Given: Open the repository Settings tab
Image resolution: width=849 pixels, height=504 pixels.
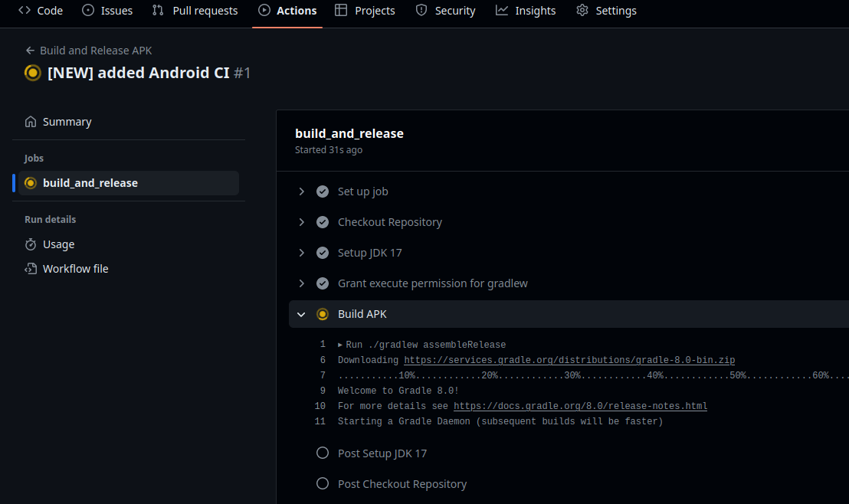Looking at the screenshot, I should (606, 11).
